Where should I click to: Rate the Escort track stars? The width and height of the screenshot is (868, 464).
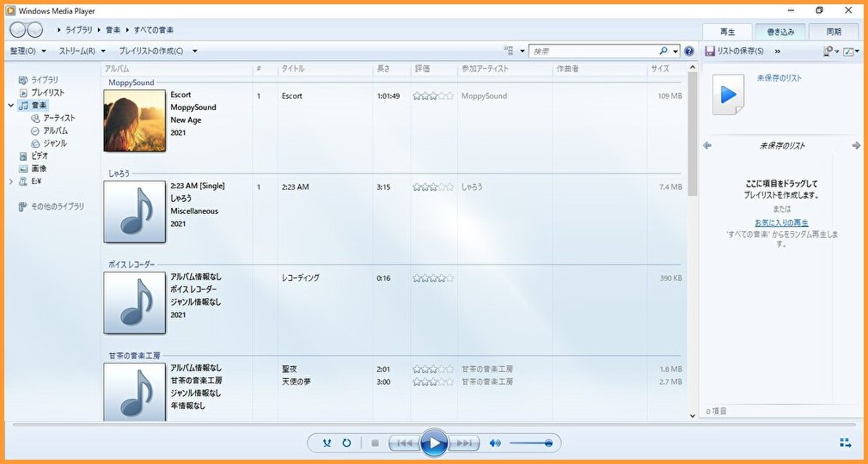coord(433,95)
